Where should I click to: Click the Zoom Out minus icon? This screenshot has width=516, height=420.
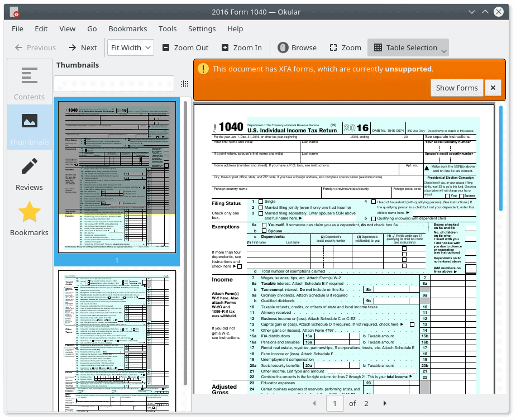point(166,47)
